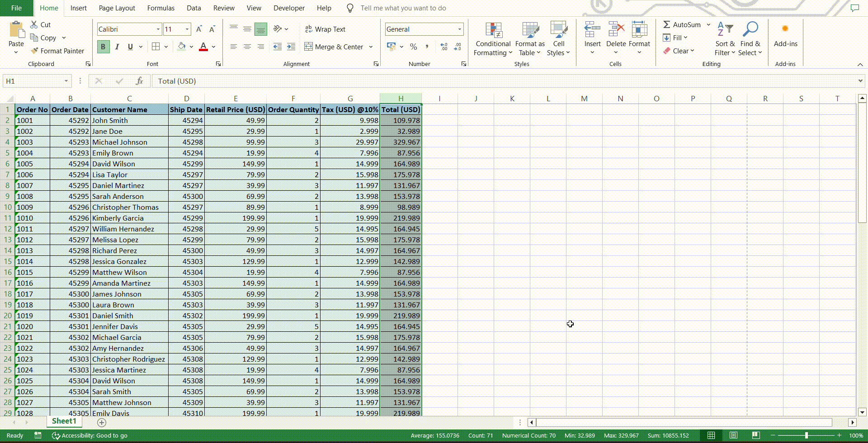This screenshot has width=868, height=443.
Task: Align text to the left
Action: tap(234, 47)
